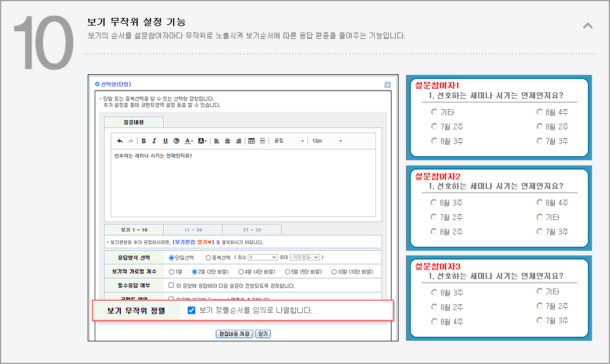The height and width of the screenshot is (364, 610).
Task: Insert a table into the editor
Action: [252, 141]
